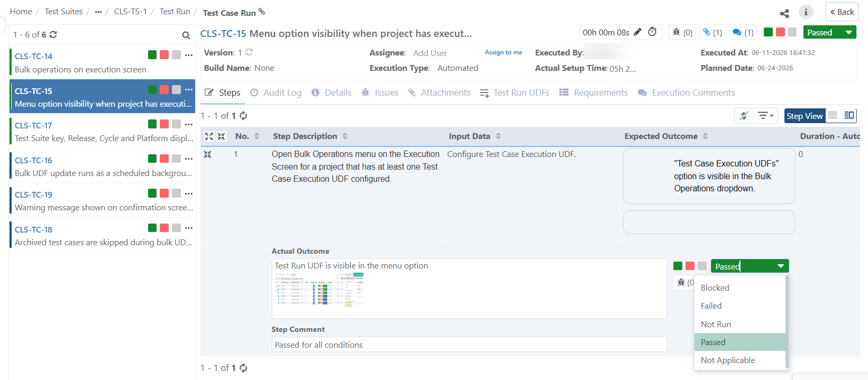This screenshot has height=380, width=868.
Task: Refresh the test case list count
Action: coord(53,34)
